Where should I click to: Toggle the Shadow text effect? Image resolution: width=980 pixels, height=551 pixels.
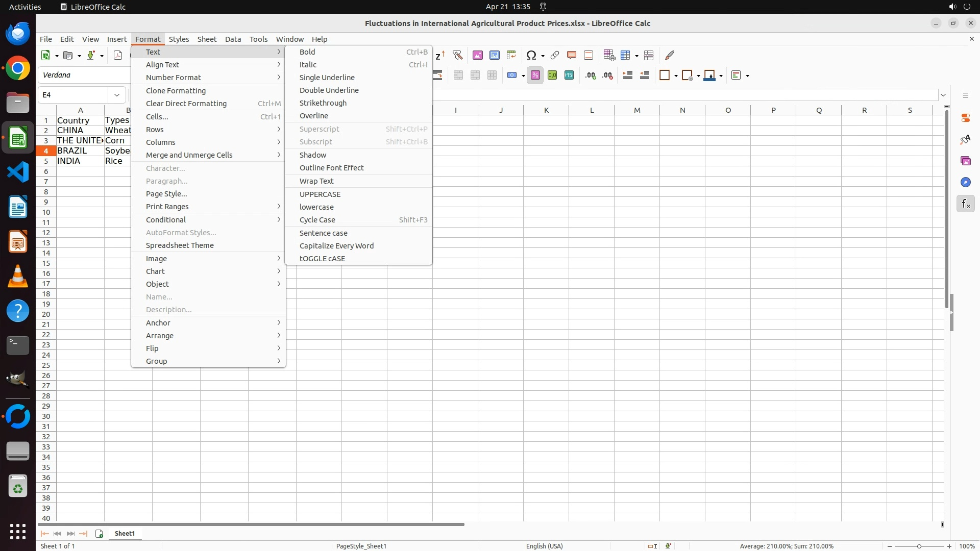click(x=313, y=155)
